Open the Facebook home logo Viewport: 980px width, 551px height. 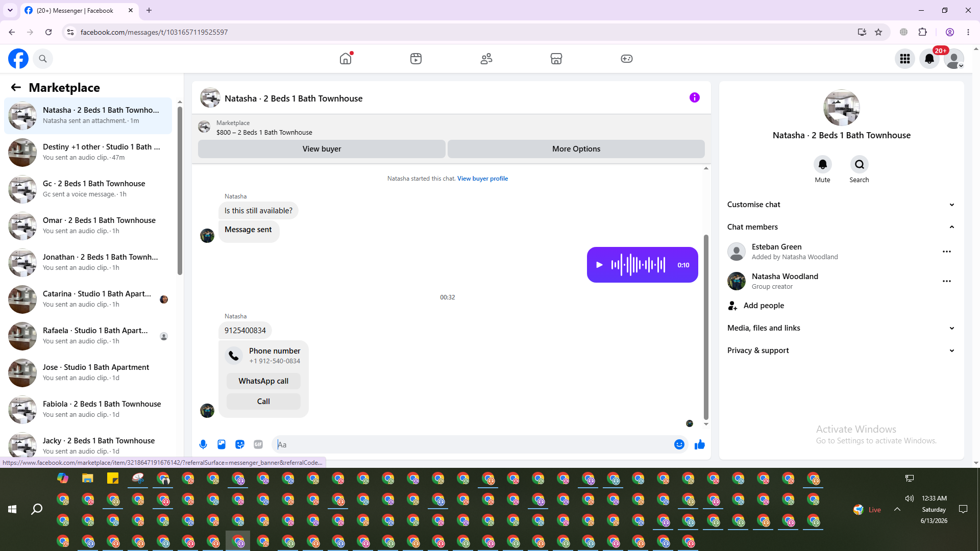point(18,59)
